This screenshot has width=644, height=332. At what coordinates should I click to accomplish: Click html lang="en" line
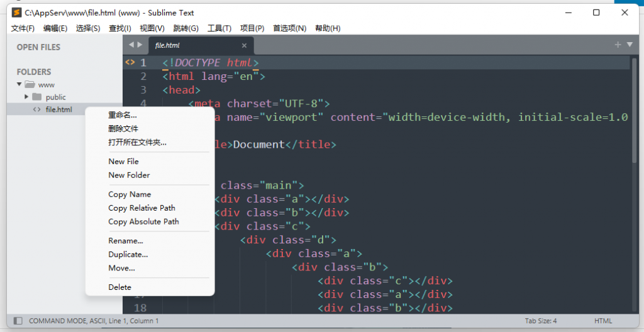(x=214, y=77)
